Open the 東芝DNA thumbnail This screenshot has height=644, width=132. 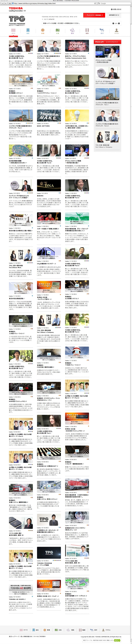(x=49, y=185)
